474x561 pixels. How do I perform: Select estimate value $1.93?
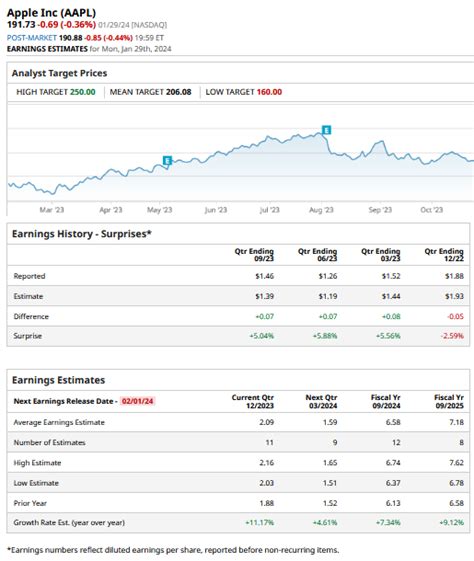(x=454, y=296)
